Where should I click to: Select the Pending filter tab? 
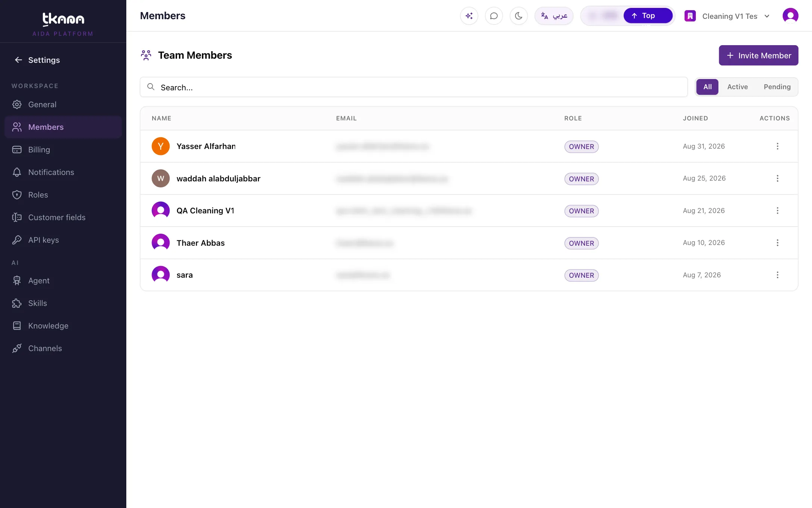(777, 87)
